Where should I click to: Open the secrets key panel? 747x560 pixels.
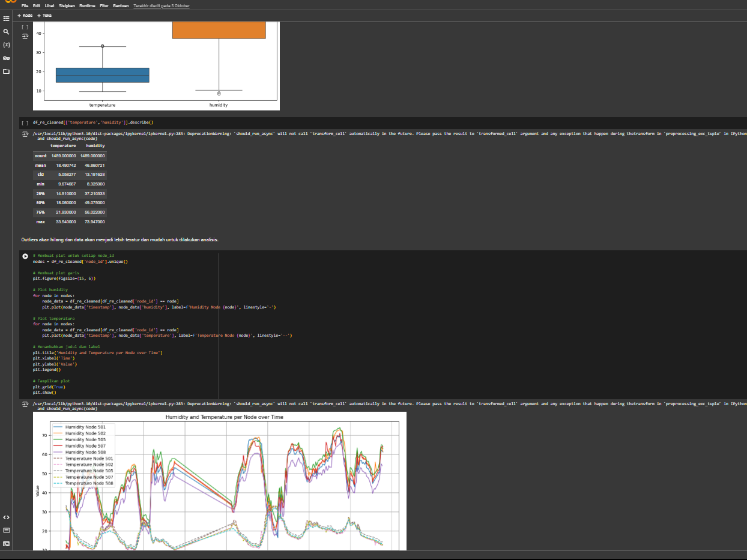tap(6, 58)
